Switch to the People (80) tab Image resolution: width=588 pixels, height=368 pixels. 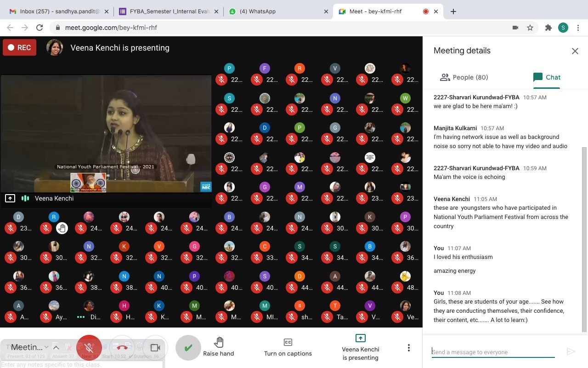click(x=464, y=77)
